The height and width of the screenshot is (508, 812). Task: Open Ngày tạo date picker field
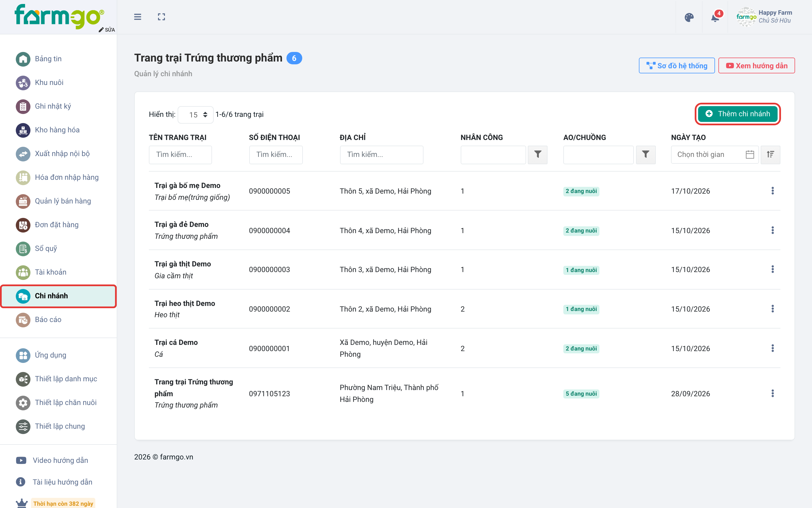tap(715, 155)
